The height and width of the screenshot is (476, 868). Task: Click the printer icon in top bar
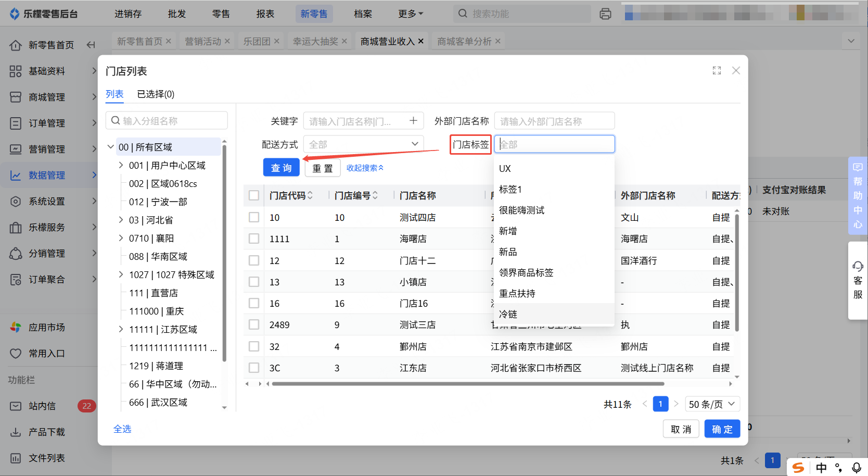coord(605,14)
